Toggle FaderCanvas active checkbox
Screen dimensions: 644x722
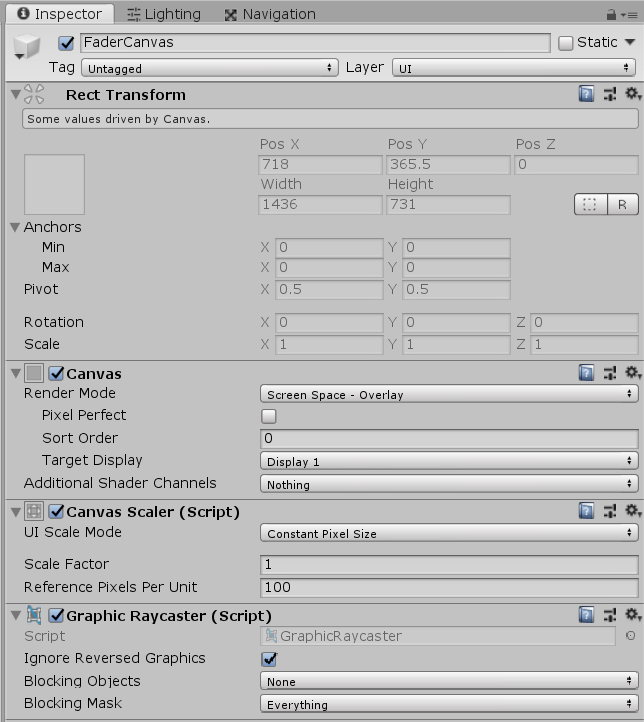coord(67,43)
